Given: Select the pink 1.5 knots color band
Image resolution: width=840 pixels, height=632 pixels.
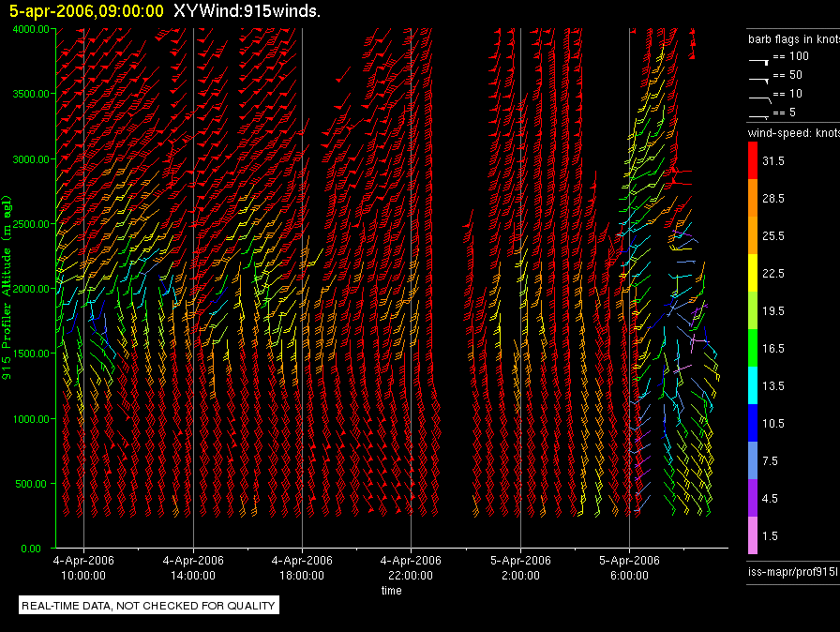Looking at the screenshot, I should coord(752,535).
